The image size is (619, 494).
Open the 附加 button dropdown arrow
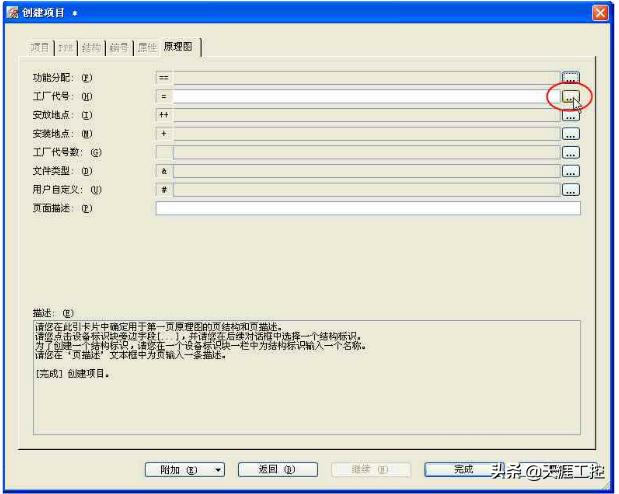pyautogui.click(x=218, y=470)
